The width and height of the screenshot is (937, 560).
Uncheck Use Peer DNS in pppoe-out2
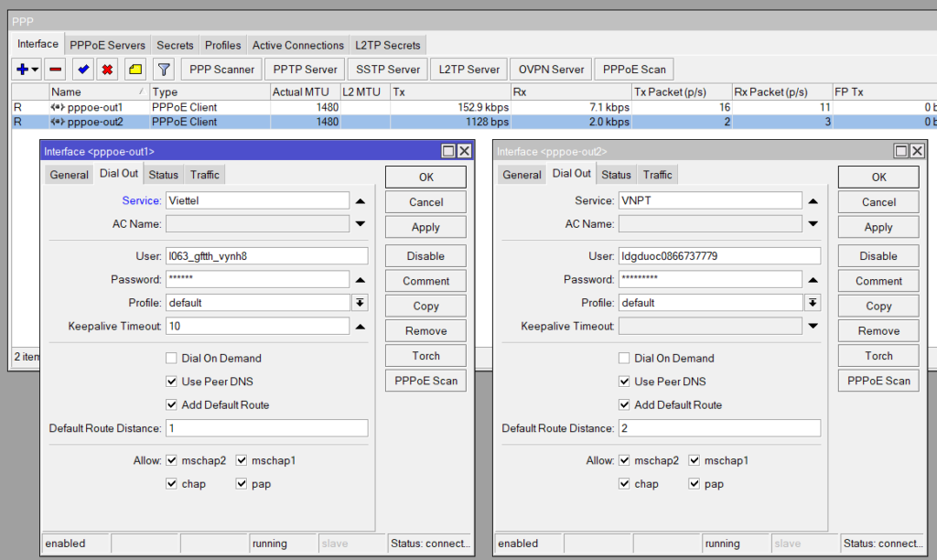[624, 382]
